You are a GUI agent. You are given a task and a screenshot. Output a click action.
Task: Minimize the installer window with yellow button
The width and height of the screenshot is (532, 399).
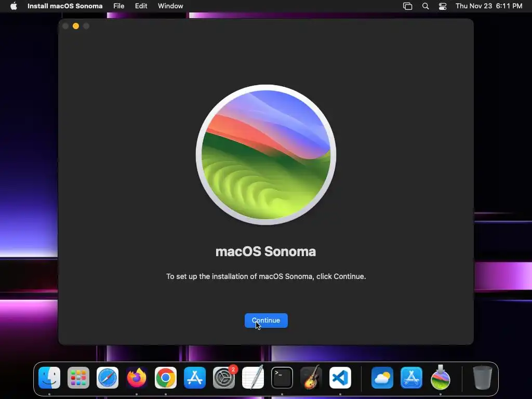tap(76, 26)
